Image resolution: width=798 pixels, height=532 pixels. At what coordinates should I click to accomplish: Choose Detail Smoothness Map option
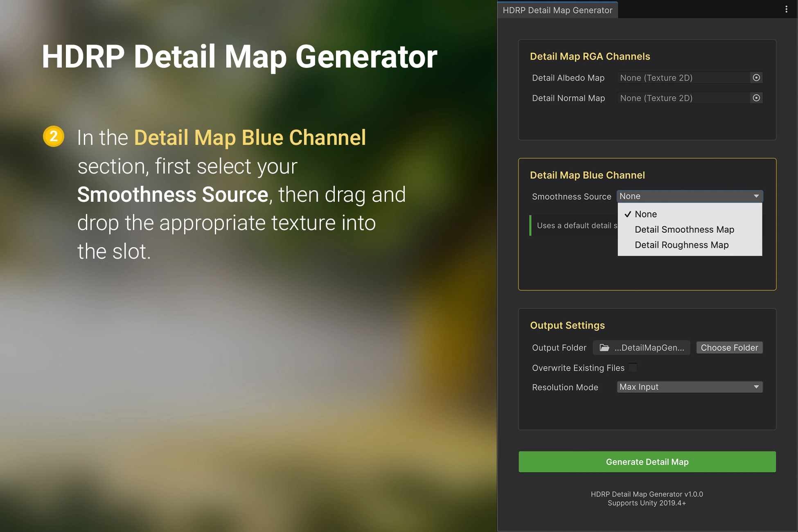pyautogui.click(x=684, y=230)
